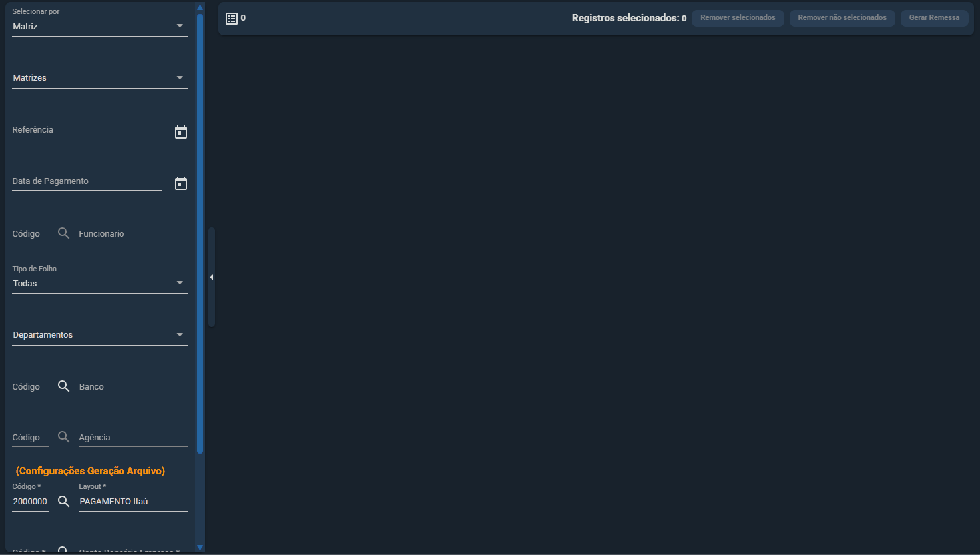Expand the Matrizes dropdown

point(100,78)
